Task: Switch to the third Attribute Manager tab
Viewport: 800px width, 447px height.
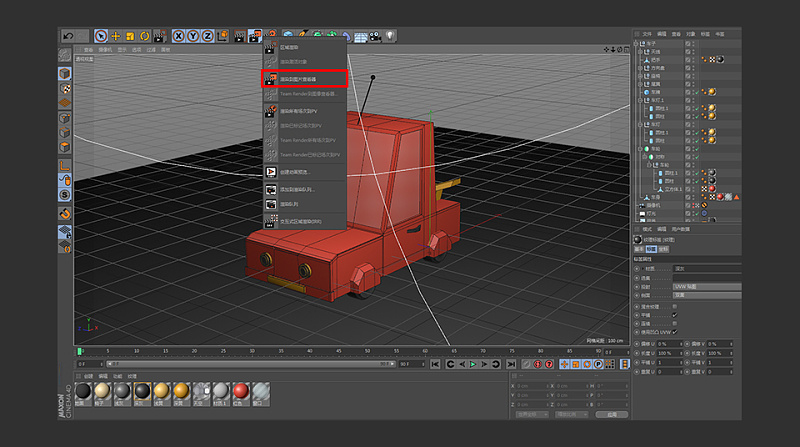Action: 664,250
